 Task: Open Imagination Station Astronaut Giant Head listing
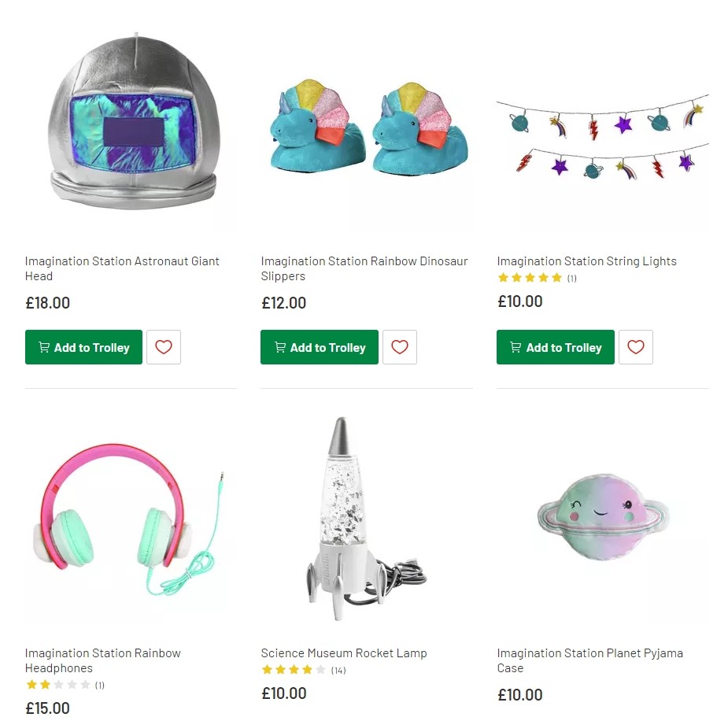click(122, 268)
